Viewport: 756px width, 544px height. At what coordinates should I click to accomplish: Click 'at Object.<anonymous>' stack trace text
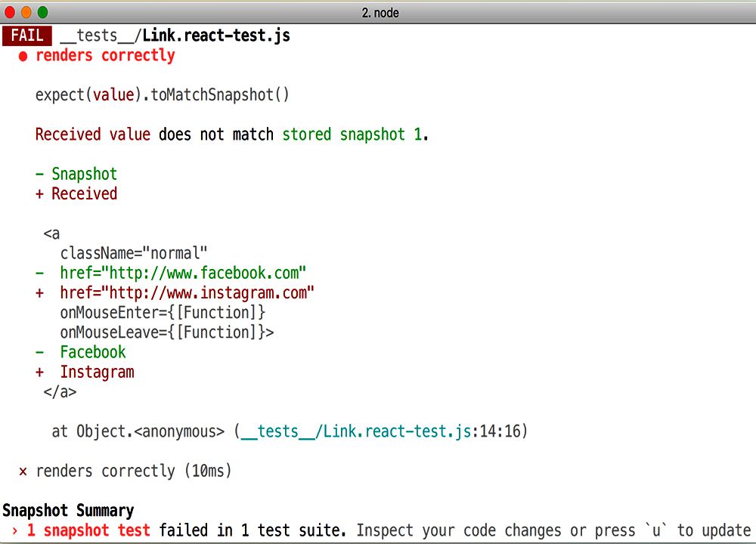(138, 431)
